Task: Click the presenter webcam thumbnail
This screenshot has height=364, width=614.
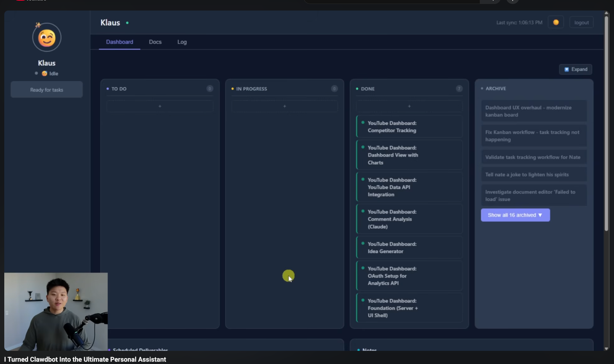Action: (56, 311)
